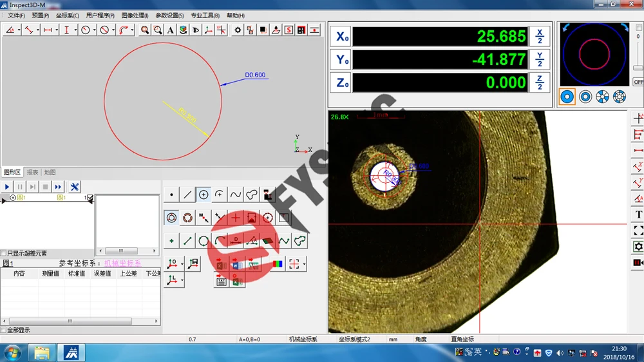The width and height of the screenshot is (644, 362).
Task: Choose the circle measurement tool
Action: pyautogui.click(x=204, y=195)
